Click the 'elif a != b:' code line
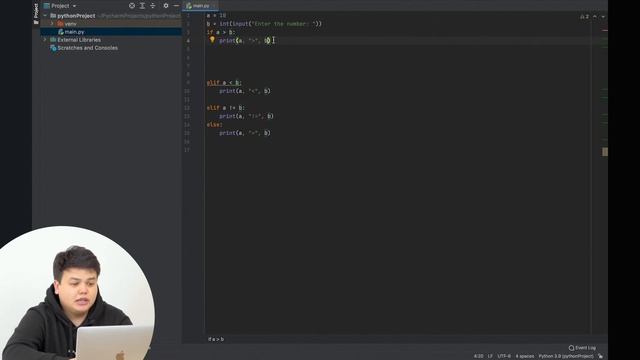The height and width of the screenshot is (360, 640). pos(226,108)
